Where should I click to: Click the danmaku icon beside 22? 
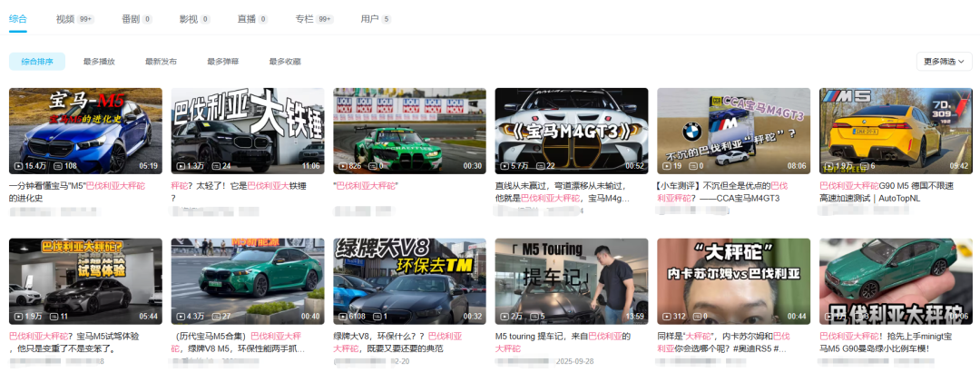539,166
